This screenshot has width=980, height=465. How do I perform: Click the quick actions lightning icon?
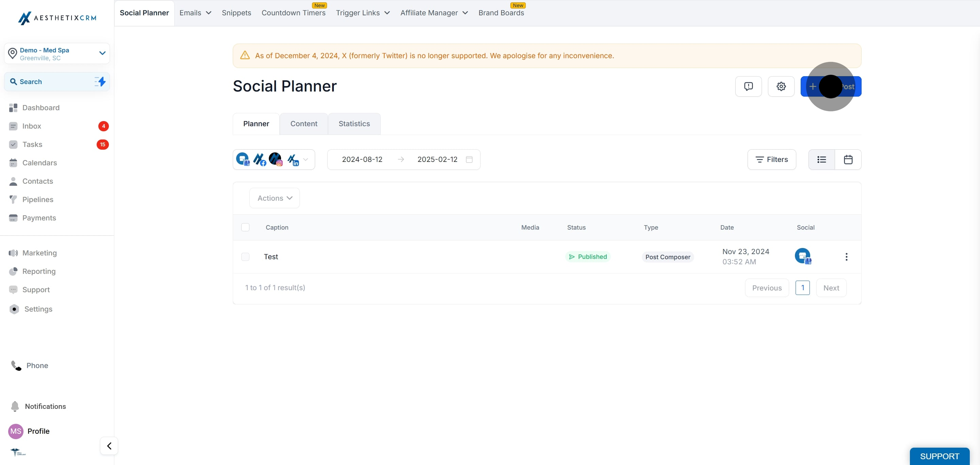[x=100, y=81]
